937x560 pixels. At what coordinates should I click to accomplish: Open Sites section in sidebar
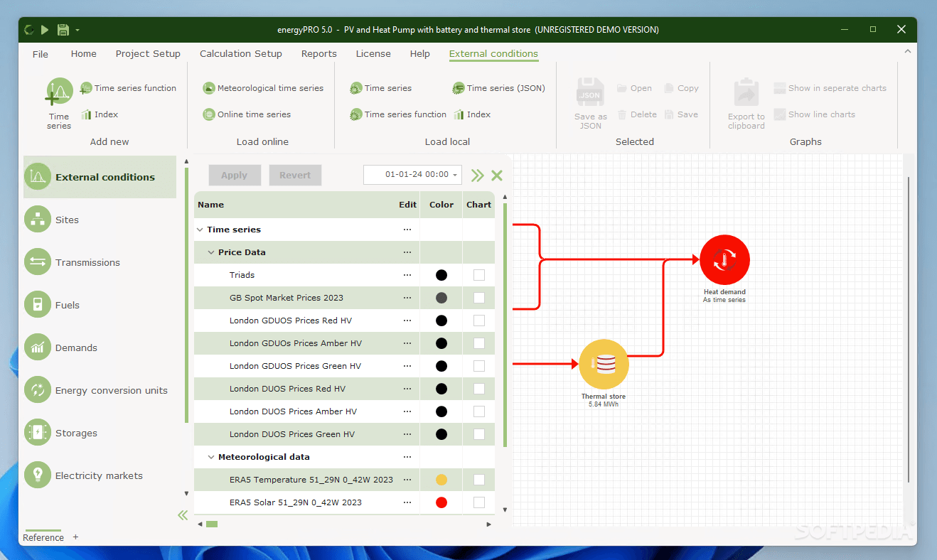[x=100, y=220]
